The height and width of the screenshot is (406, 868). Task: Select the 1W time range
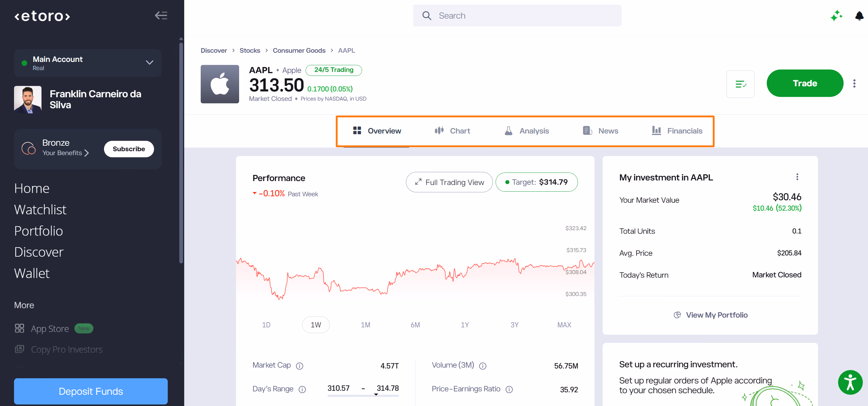point(316,325)
